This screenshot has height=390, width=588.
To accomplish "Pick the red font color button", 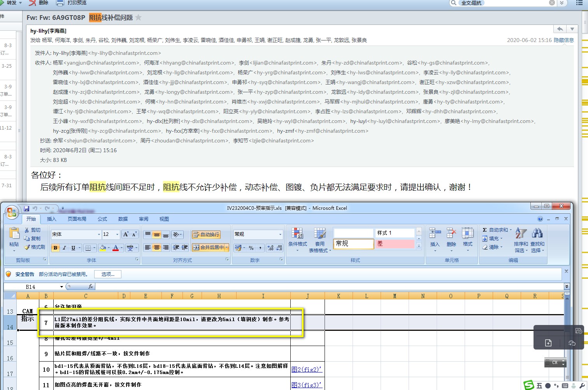I will (x=116, y=248).
